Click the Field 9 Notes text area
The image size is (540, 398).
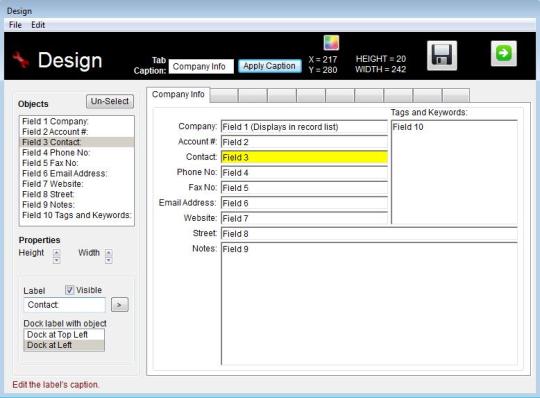[369, 303]
